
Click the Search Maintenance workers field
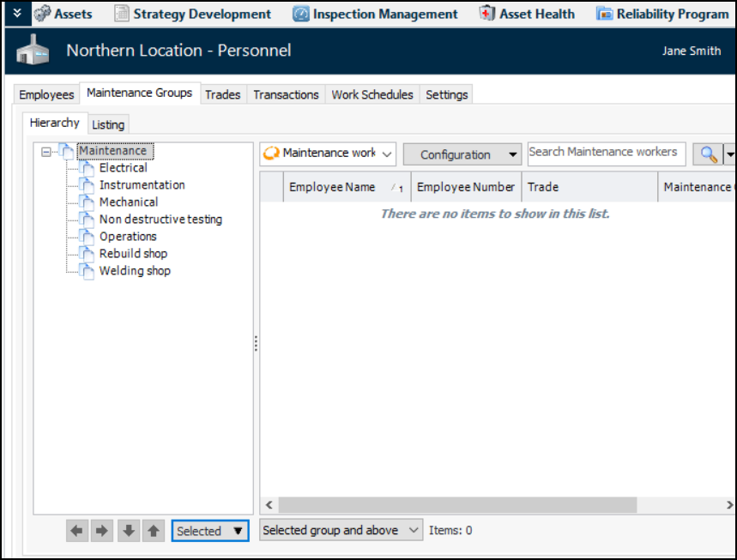tap(607, 154)
